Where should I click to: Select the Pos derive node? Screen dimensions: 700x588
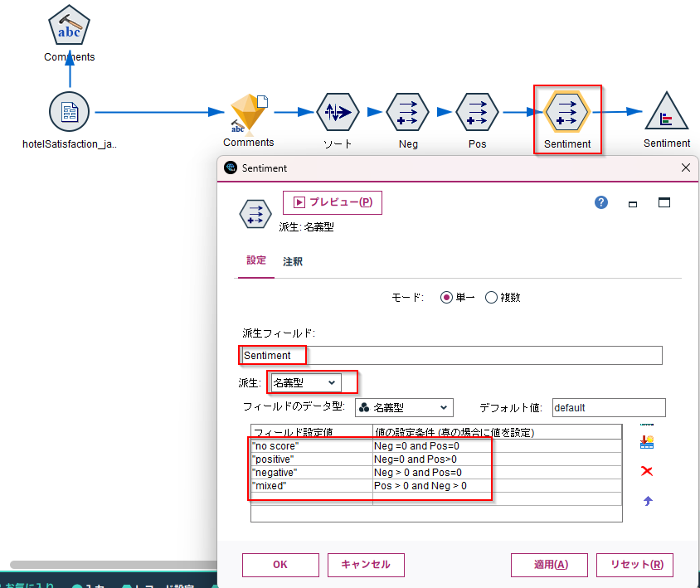[x=477, y=112]
